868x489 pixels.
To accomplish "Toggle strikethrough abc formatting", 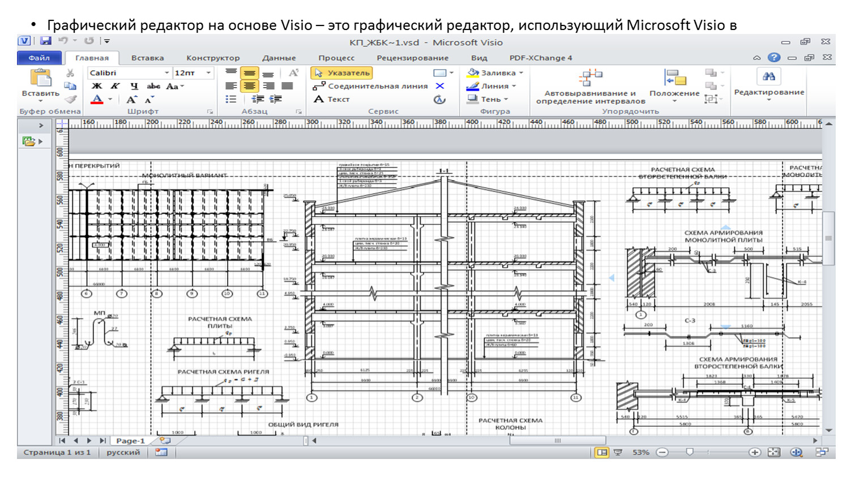I will pos(153,86).
